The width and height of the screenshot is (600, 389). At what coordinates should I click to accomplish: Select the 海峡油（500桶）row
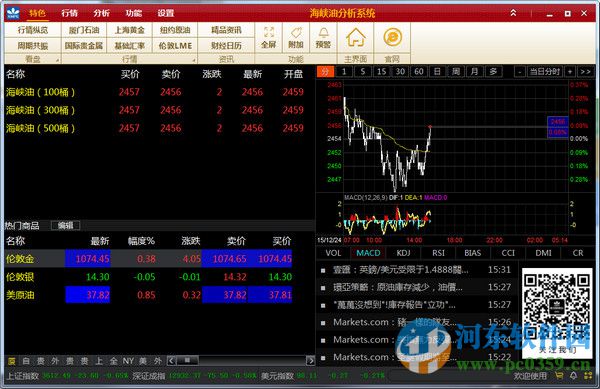[159, 128]
